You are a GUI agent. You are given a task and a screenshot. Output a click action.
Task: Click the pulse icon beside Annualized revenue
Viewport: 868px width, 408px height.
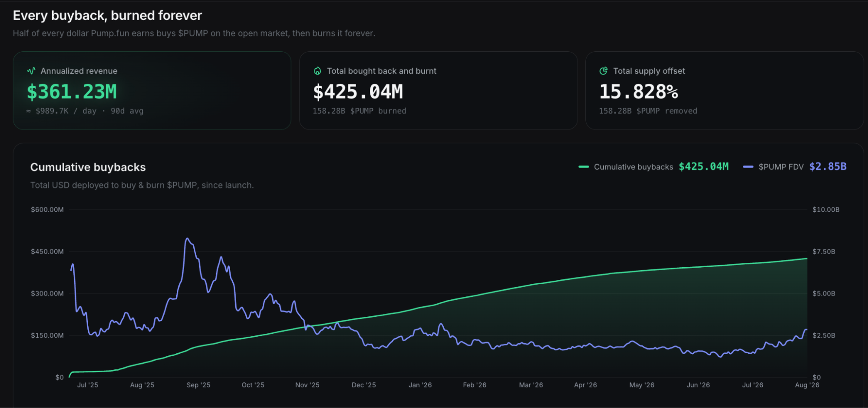[x=31, y=71]
